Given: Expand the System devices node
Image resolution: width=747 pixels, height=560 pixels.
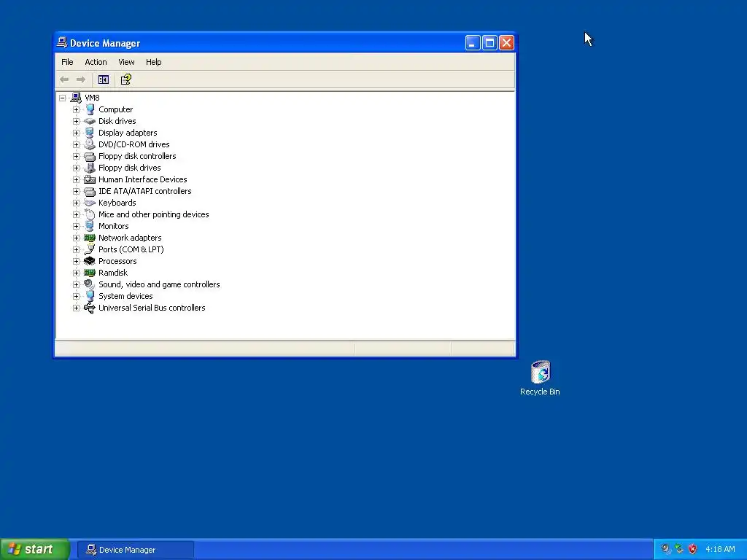Looking at the screenshot, I should click(76, 296).
